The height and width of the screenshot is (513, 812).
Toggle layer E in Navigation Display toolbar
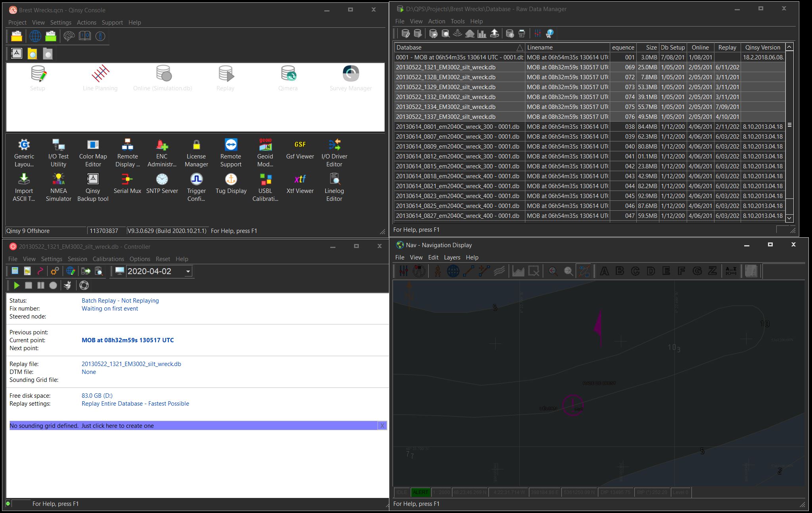(666, 271)
